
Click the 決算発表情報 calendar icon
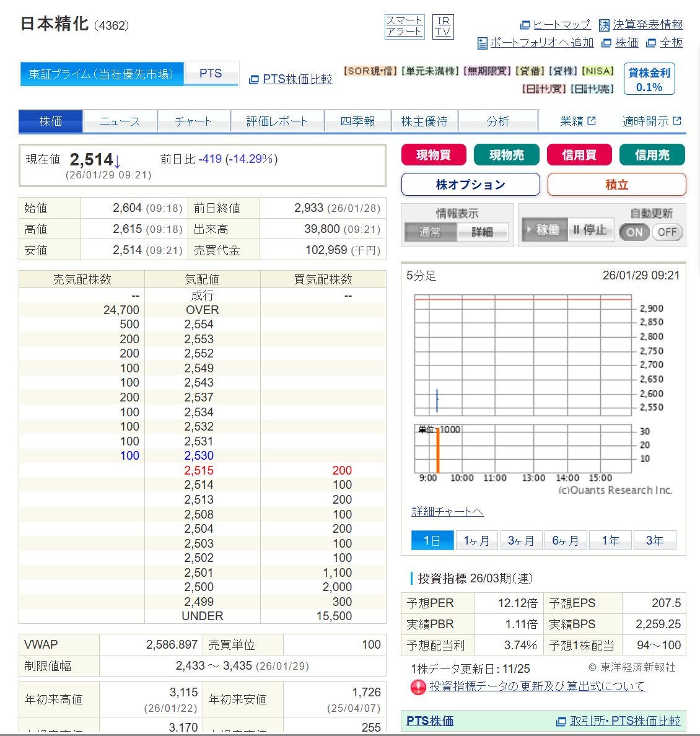click(x=604, y=25)
